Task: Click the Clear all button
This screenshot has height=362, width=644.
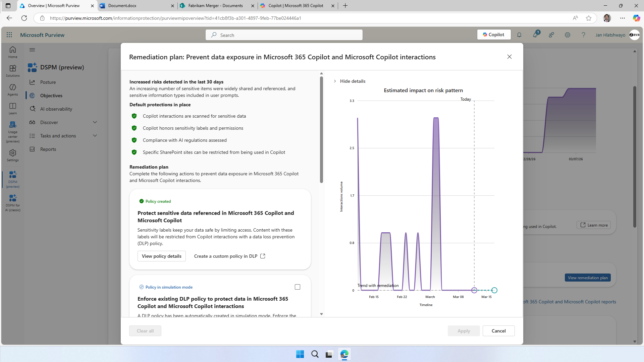Action: pos(145,331)
